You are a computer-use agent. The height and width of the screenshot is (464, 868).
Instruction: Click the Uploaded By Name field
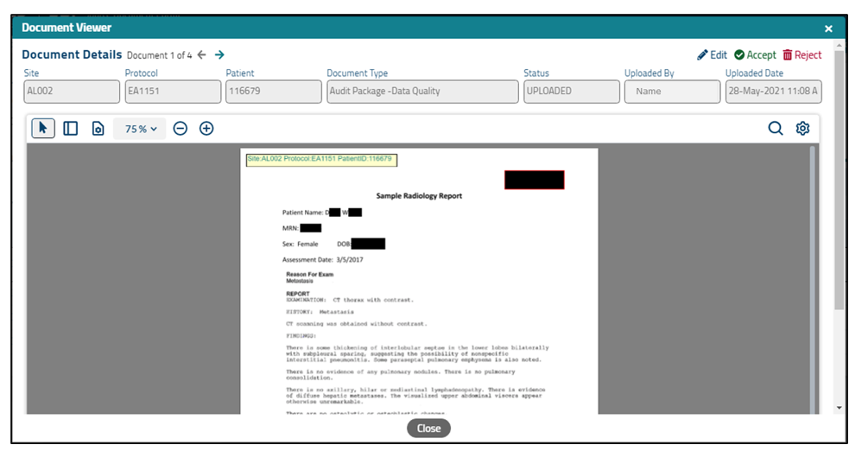673,92
